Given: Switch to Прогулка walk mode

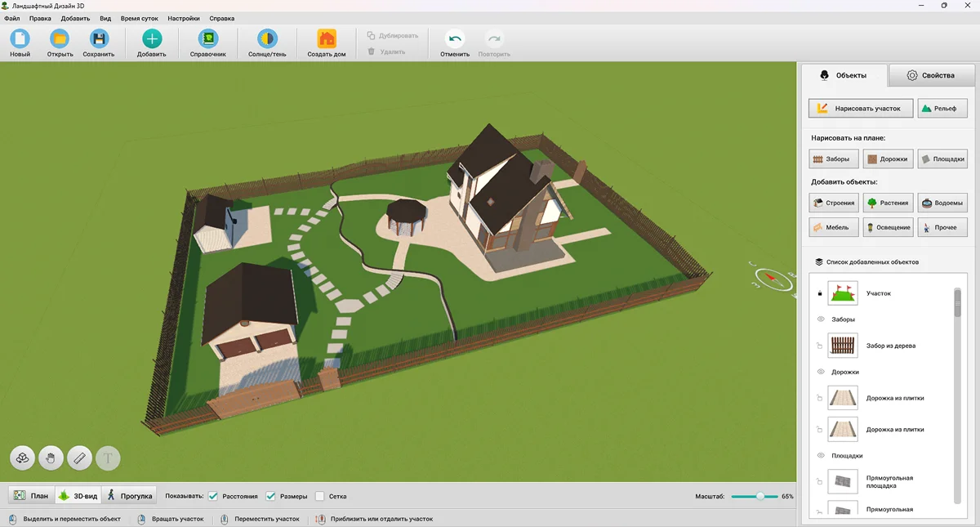Looking at the screenshot, I should tap(128, 496).
